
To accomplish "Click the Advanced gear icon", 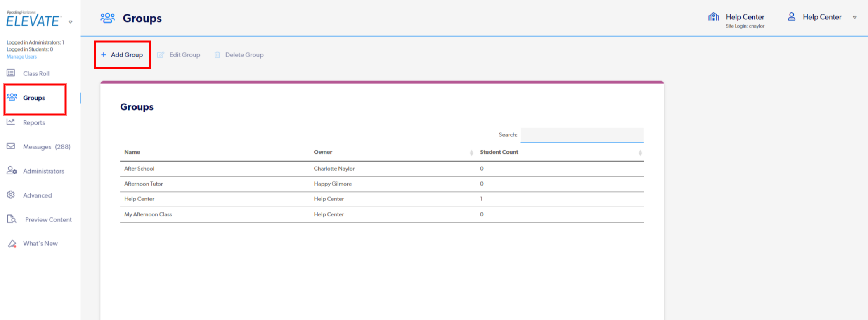I will pos(11,195).
